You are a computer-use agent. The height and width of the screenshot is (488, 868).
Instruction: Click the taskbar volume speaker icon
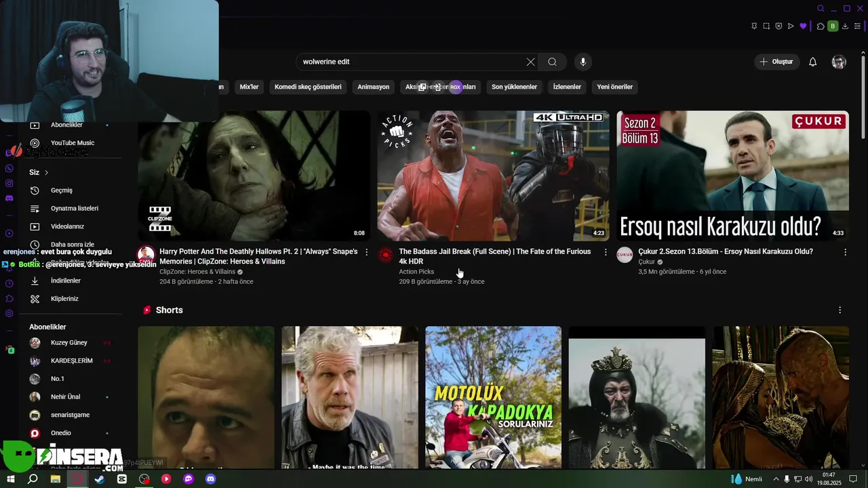[x=808, y=479]
